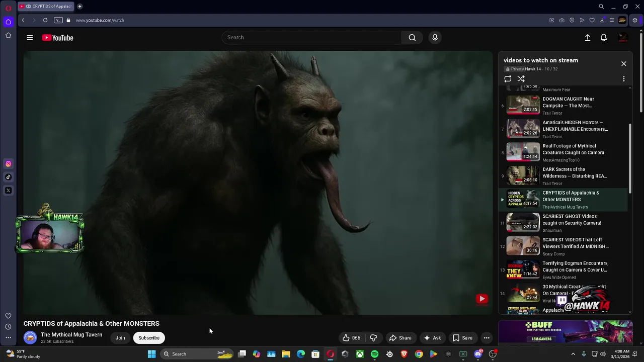Click the address bar URL
Image resolution: width=644 pixels, height=362 pixels.
(100, 20)
